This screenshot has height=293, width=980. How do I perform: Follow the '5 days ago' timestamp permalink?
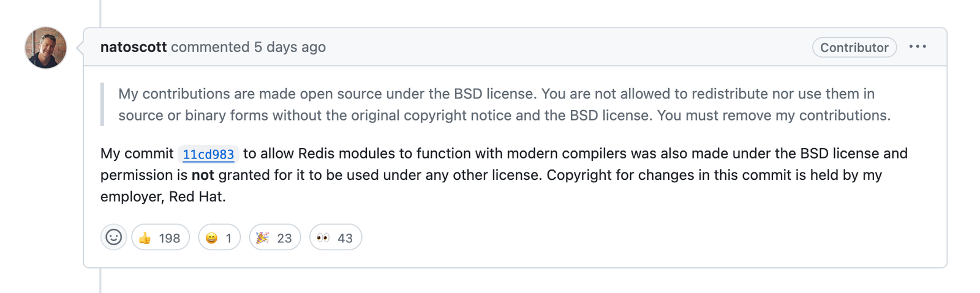click(290, 47)
